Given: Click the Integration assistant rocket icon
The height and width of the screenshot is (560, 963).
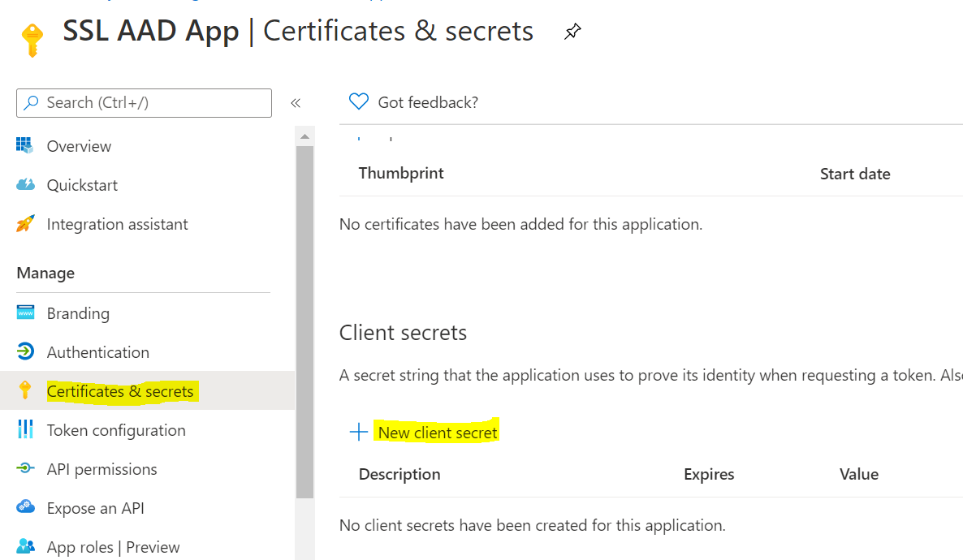Looking at the screenshot, I should click(x=25, y=223).
